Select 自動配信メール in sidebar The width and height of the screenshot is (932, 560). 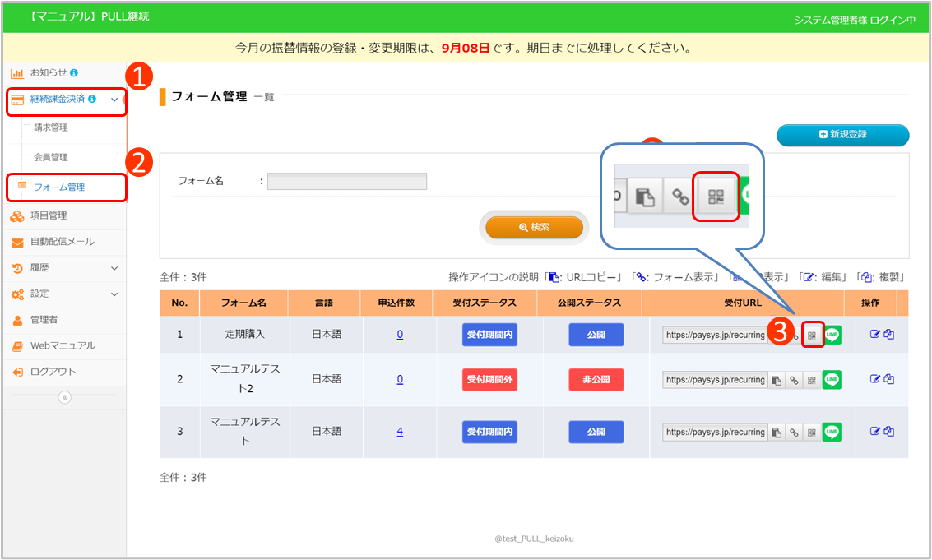tap(63, 242)
